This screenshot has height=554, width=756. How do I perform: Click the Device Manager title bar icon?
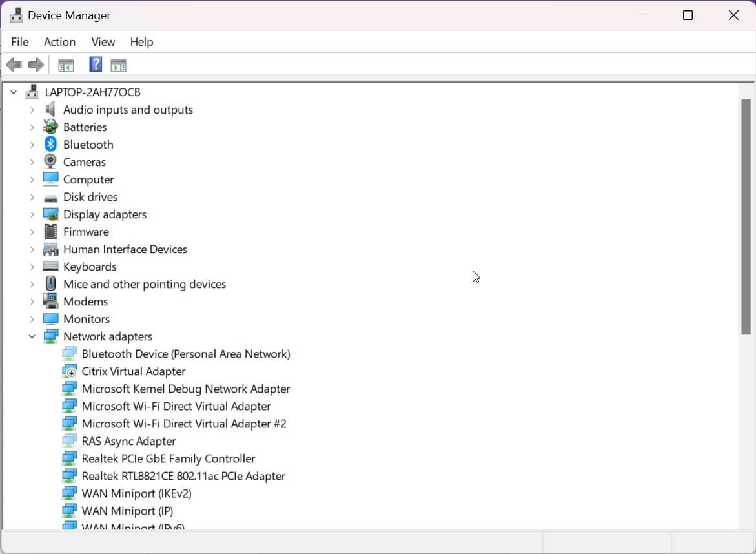tap(16, 15)
